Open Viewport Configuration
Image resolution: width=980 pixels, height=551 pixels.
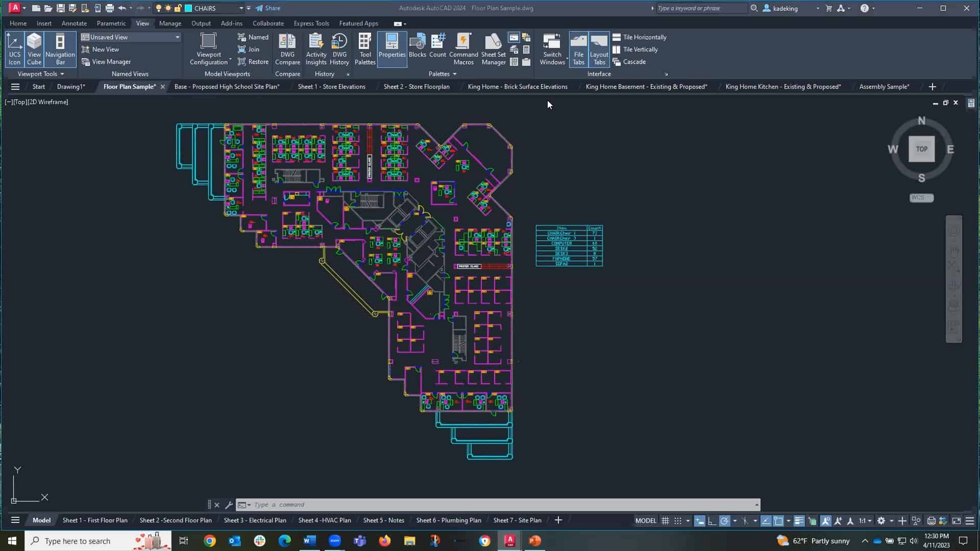pos(209,49)
